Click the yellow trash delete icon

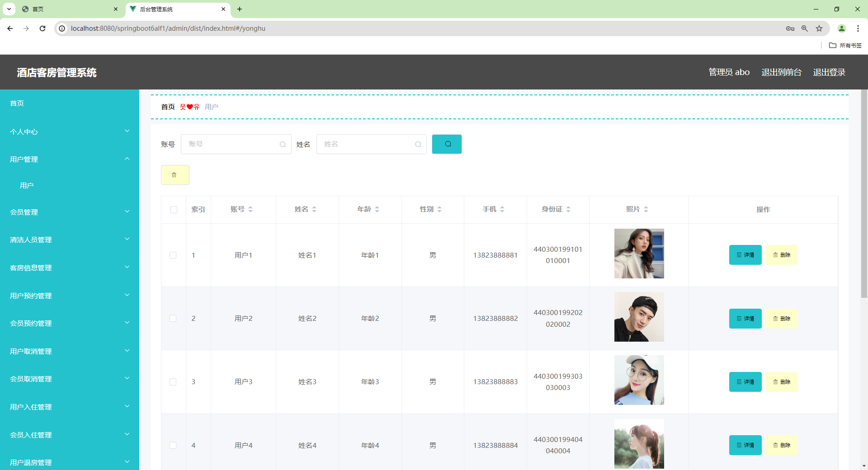pyautogui.click(x=175, y=175)
